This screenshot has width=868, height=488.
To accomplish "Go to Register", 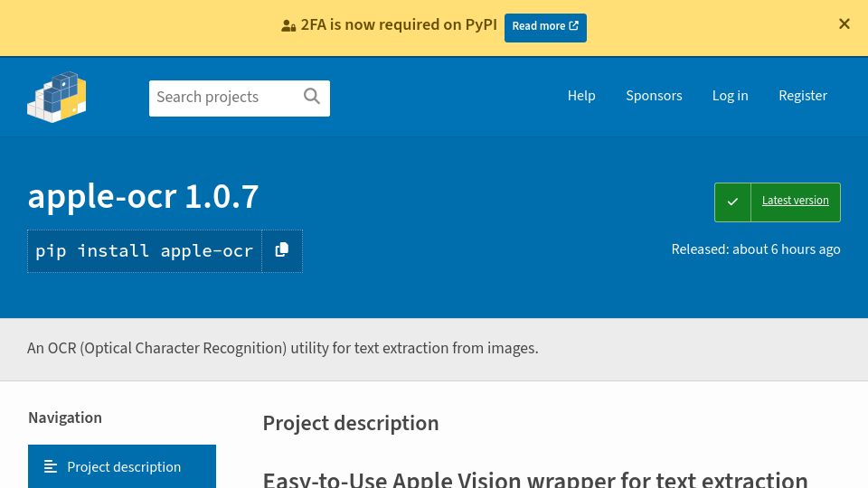I will 803,96.
